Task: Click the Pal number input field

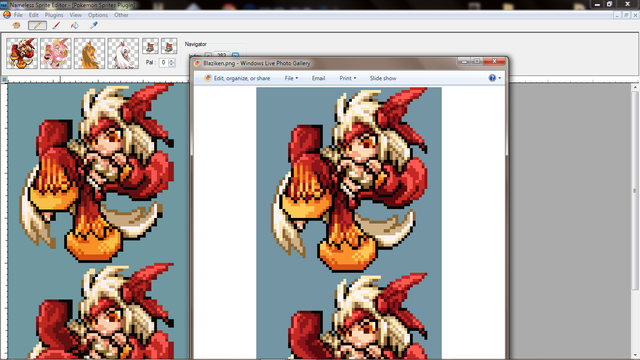Action: click(x=164, y=62)
